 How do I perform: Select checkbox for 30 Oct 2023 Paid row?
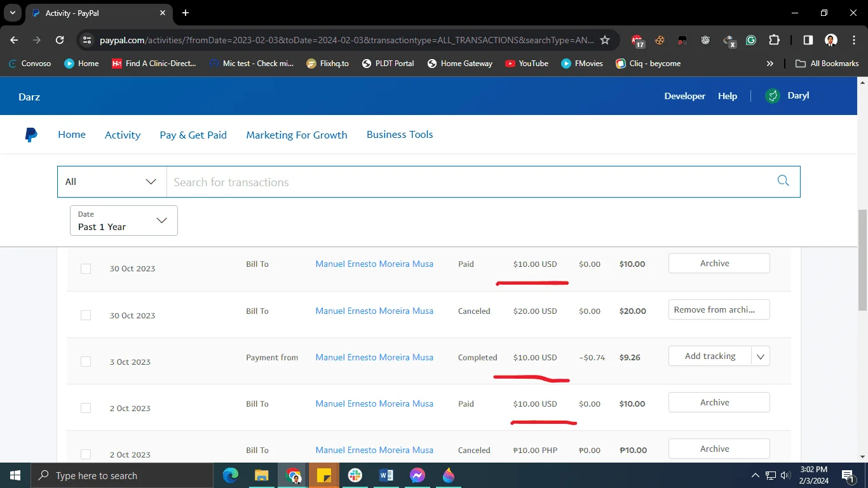(86, 269)
